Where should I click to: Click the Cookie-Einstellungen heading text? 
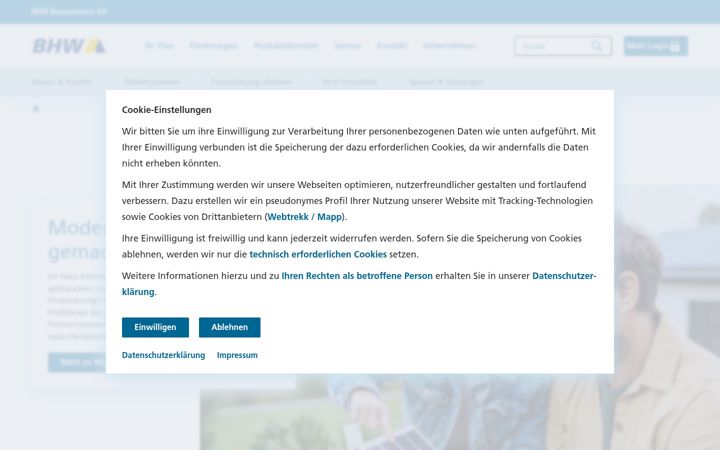coord(167,110)
